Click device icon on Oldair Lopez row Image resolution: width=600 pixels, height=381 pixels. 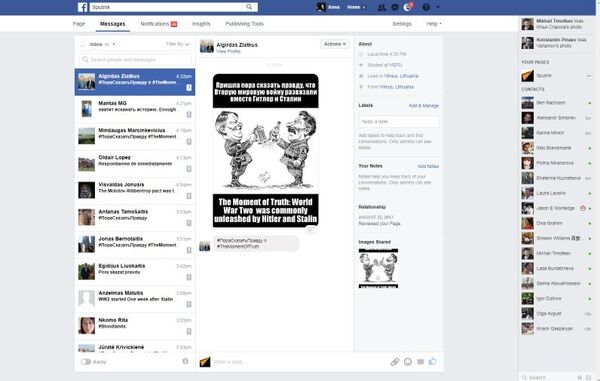coord(189,169)
